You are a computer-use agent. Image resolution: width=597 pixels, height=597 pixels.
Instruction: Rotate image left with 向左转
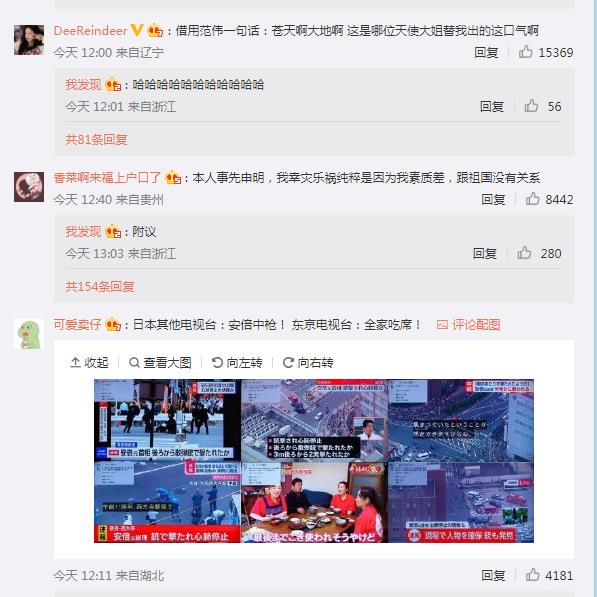[x=237, y=362]
